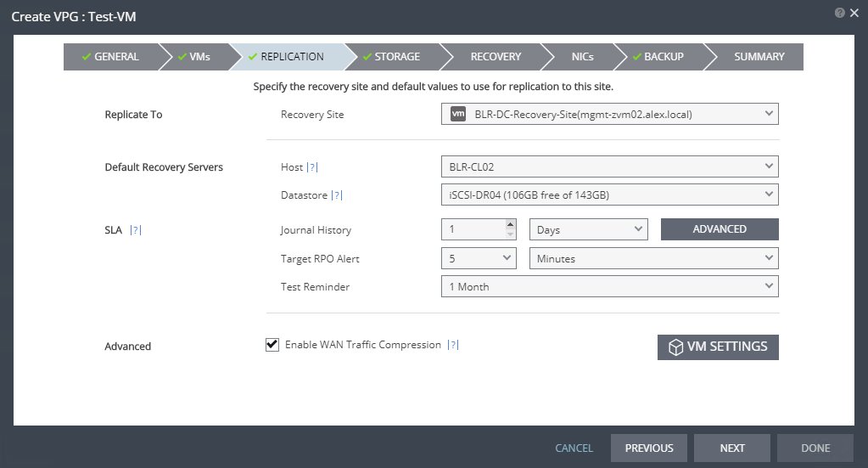Disable WAN Traffic Compression checkbox
The height and width of the screenshot is (468, 868).
pyautogui.click(x=272, y=345)
